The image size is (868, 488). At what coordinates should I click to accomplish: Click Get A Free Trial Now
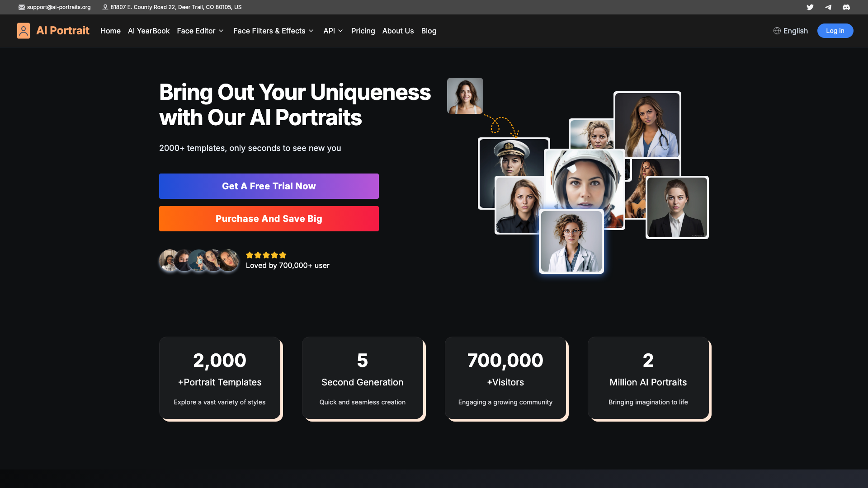(269, 186)
